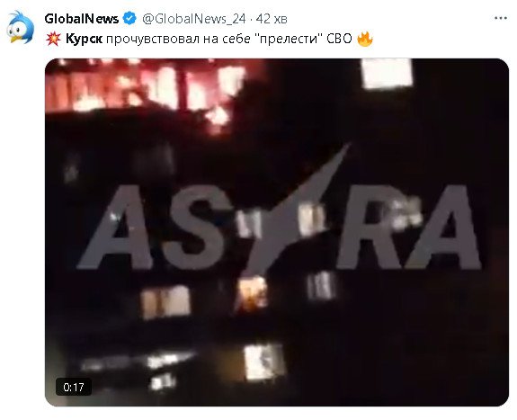This screenshot has height=420, width=517.
Task: Click the lit window at video's bottom center
Action: coord(263,362)
